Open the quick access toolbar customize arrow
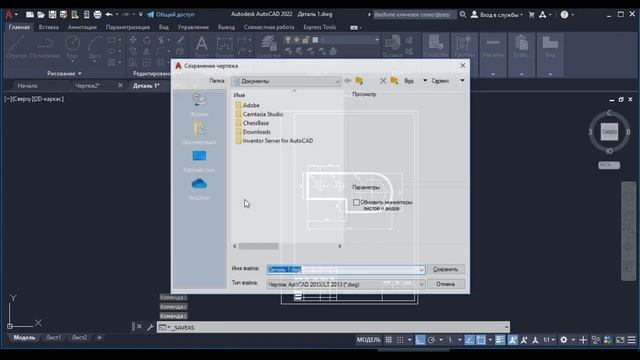Viewport: 640px width, 360px height. click(140, 15)
